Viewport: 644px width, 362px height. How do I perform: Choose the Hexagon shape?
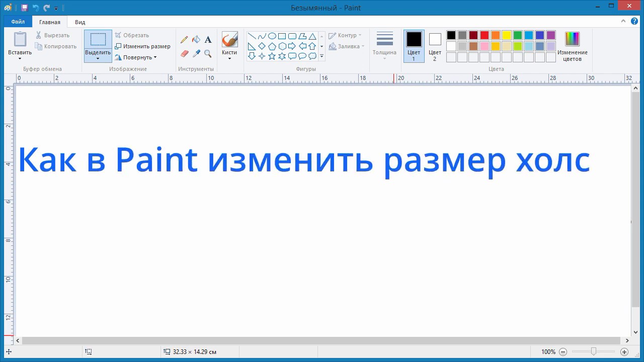(x=282, y=46)
